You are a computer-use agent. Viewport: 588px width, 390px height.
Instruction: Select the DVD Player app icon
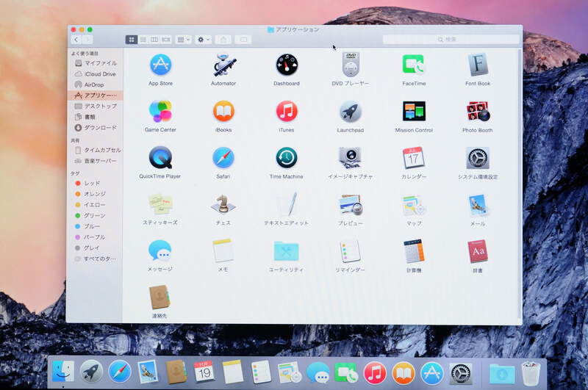(351, 65)
